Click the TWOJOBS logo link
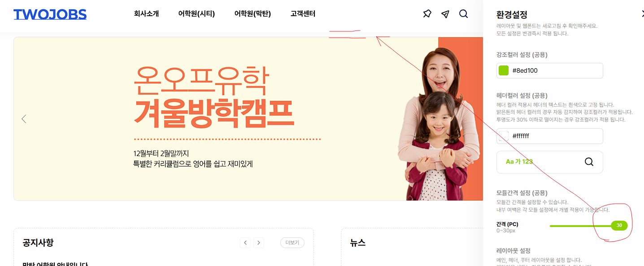The image size is (644, 266). coord(50,14)
